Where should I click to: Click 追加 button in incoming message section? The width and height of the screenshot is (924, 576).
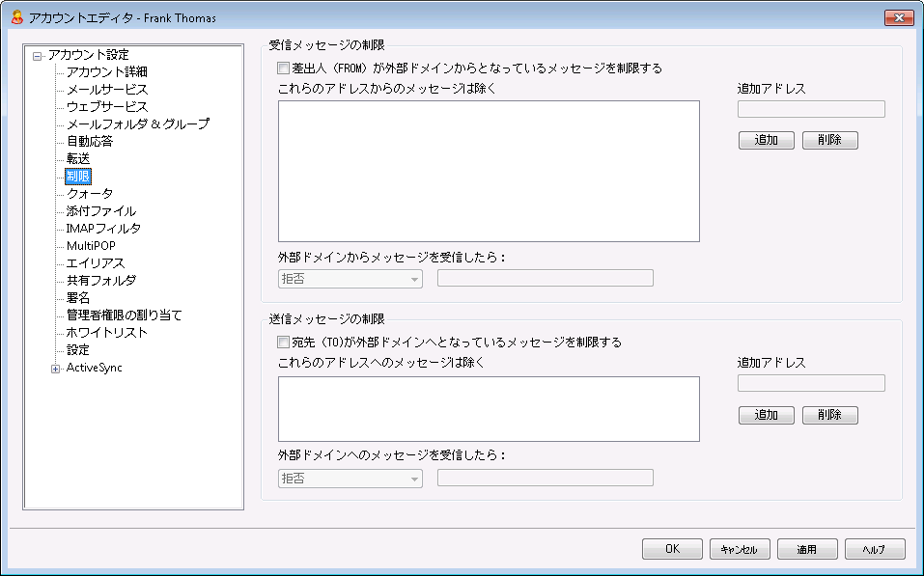pyautogui.click(x=766, y=140)
